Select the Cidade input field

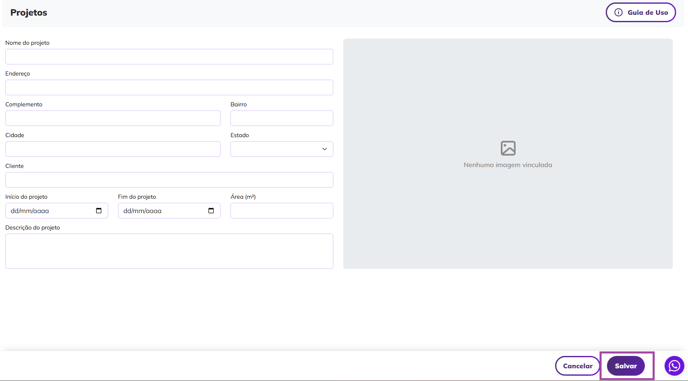113,149
